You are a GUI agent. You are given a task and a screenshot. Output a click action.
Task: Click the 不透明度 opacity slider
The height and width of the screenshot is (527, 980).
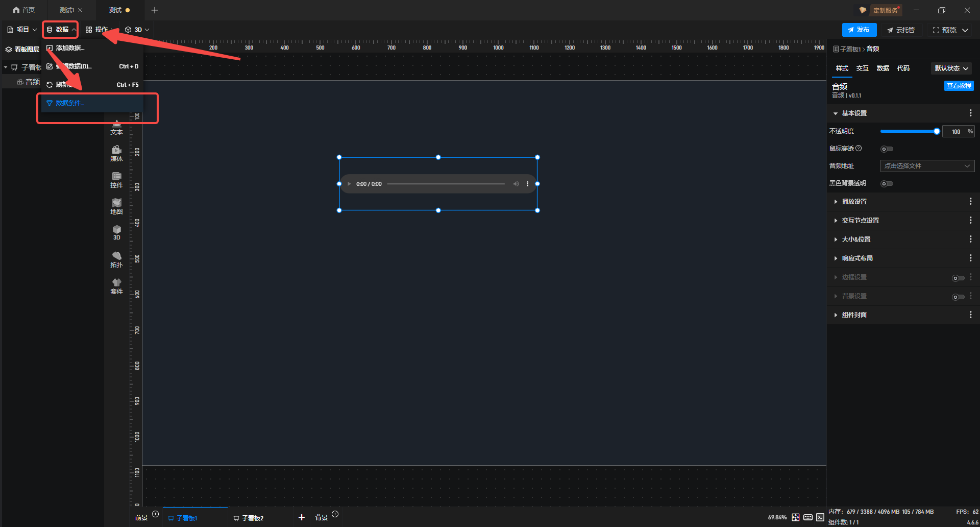click(x=909, y=132)
